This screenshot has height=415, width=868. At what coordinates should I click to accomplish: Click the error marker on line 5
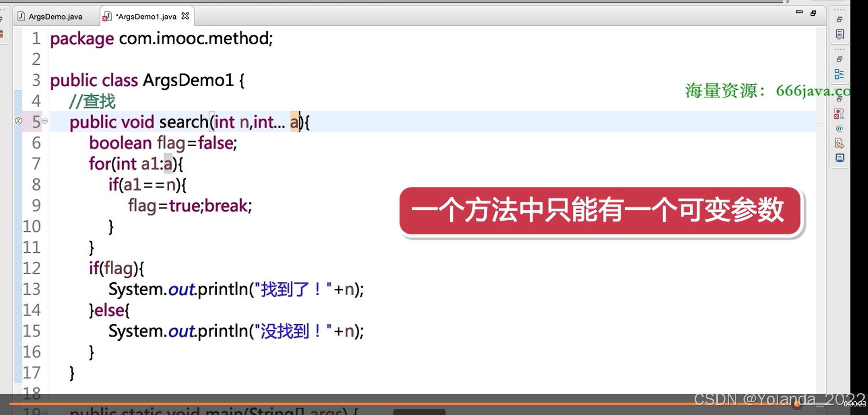pyautogui.click(x=19, y=121)
